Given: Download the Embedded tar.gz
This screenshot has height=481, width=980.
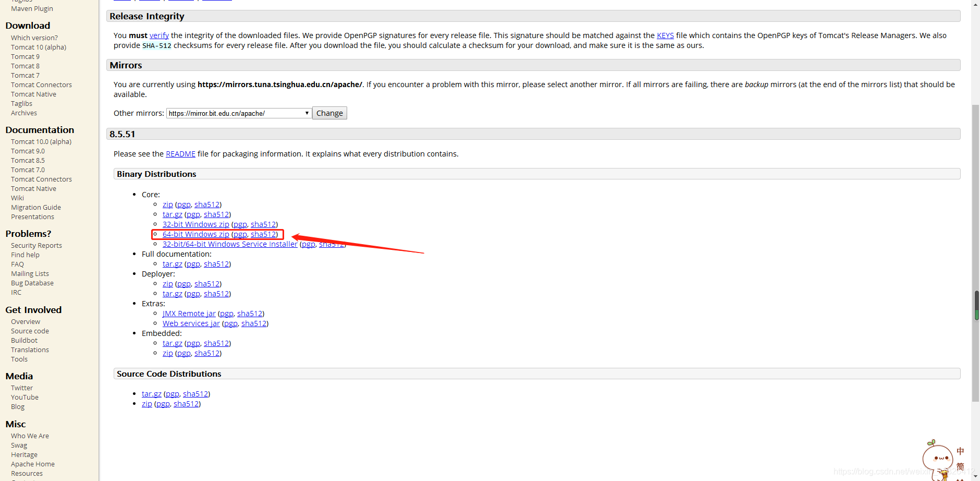Looking at the screenshot, I should pos(172,343).
